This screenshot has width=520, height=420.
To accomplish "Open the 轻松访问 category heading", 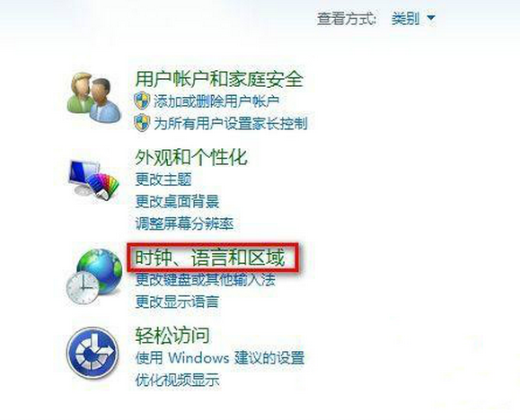I will click(172, 336).
